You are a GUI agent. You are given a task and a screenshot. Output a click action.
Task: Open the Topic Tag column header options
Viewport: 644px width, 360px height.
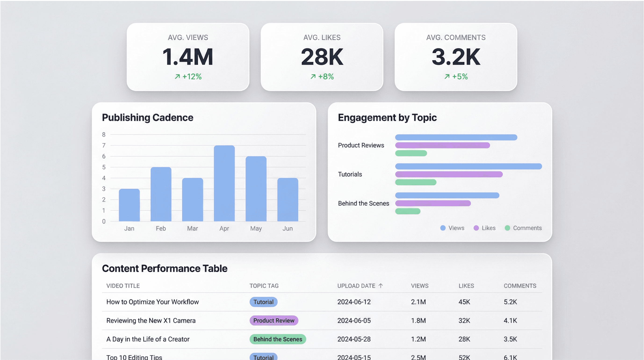[x=264, y=286]
